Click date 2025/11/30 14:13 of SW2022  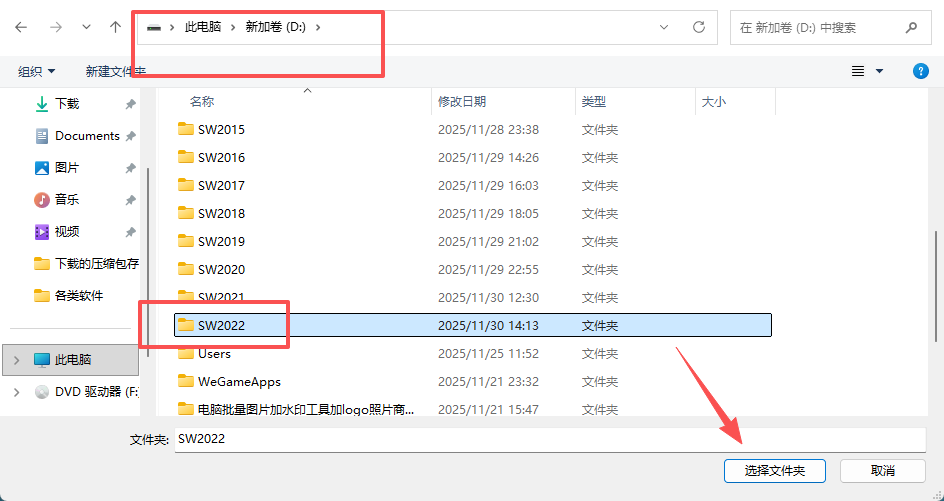pos(488,326)
